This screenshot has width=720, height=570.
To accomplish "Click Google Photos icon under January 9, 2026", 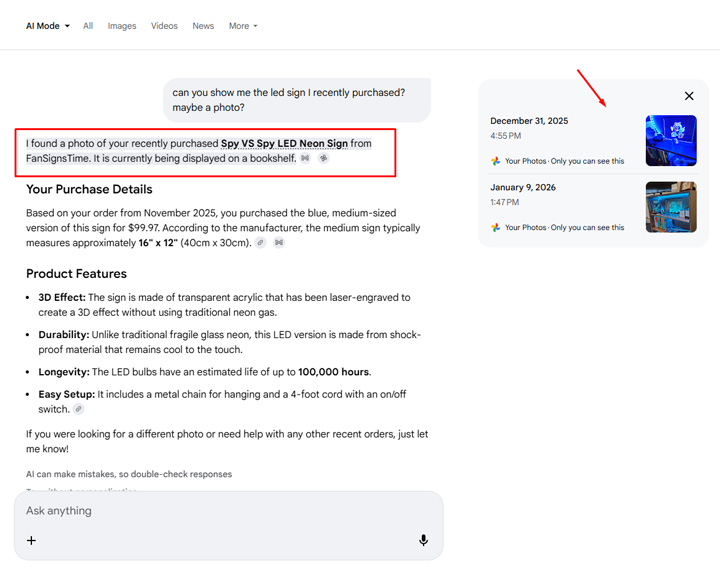I will [x=496, y=228].
